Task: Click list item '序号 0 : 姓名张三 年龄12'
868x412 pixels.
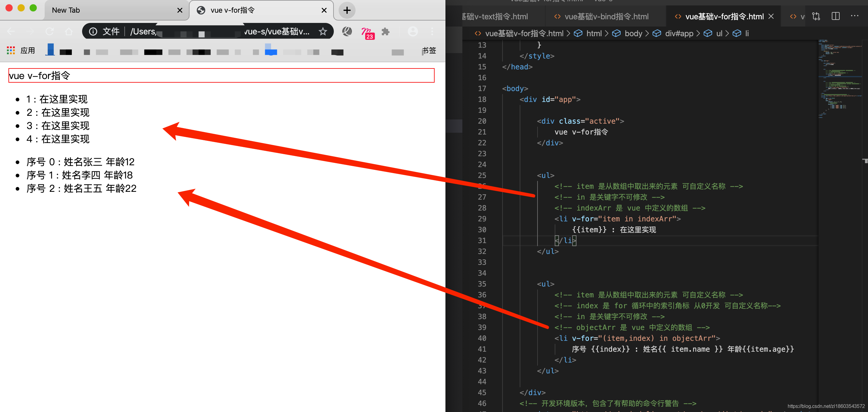Action: 81,162
